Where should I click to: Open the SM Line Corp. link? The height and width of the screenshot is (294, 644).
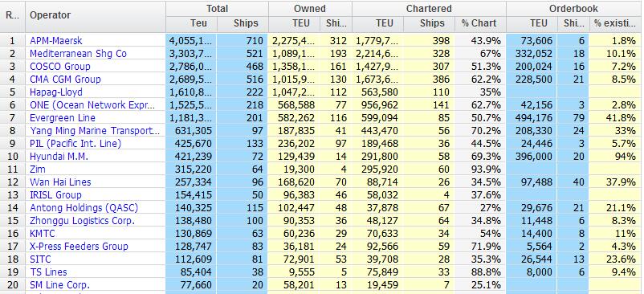tap(59, 284)
